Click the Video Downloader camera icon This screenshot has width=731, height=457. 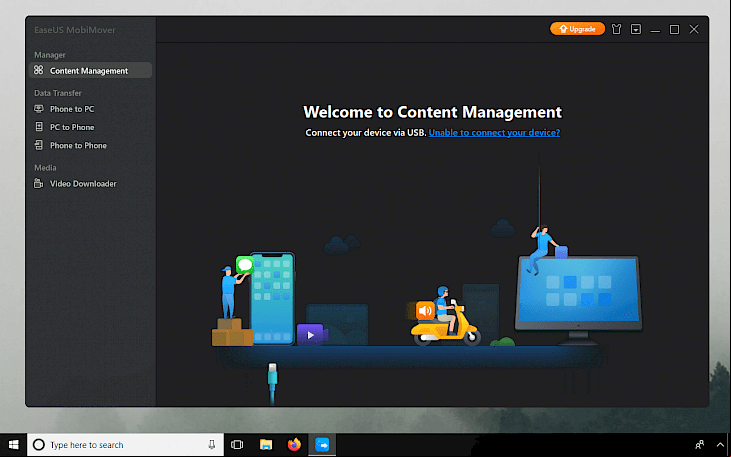39,184
